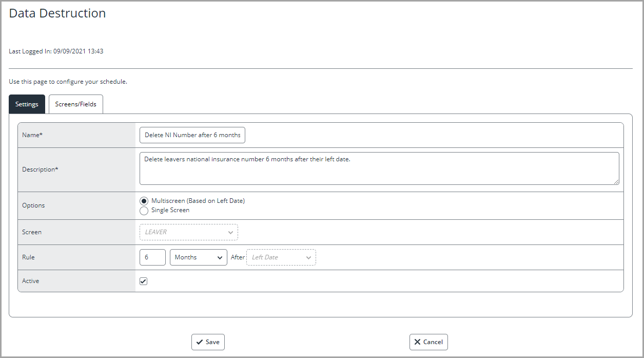Click the Save button
The width and height of the screenshot is (644, 358).
(208, 342)
